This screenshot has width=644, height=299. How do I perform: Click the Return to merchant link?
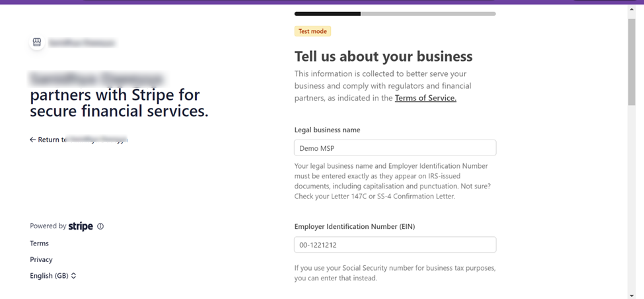click(x=79, y=140)
